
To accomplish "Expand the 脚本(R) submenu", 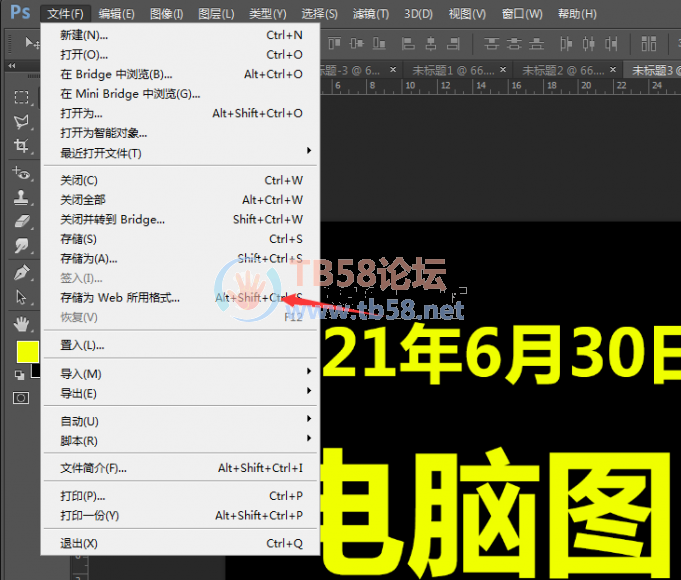I will pyautogui.click(x=180, y=441).
